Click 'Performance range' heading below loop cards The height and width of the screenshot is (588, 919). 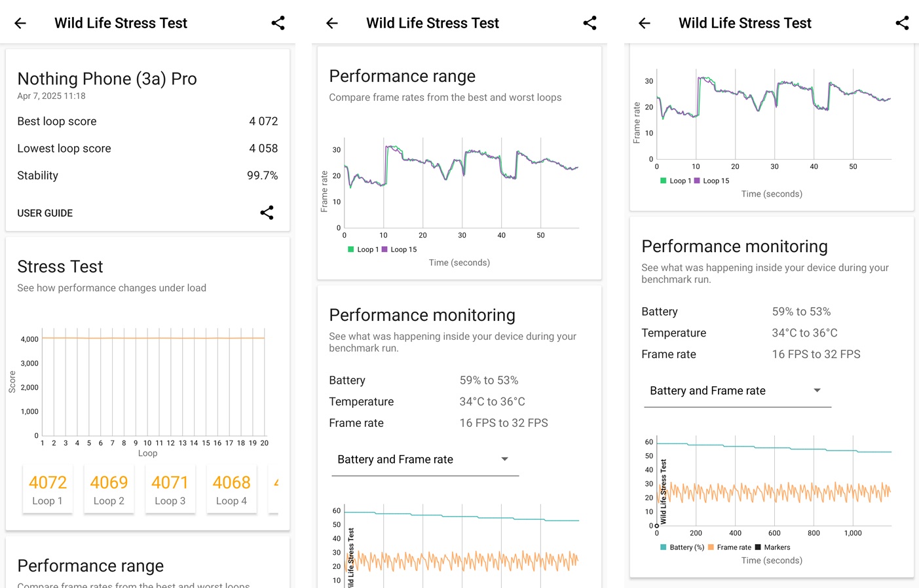pos(90,566)
